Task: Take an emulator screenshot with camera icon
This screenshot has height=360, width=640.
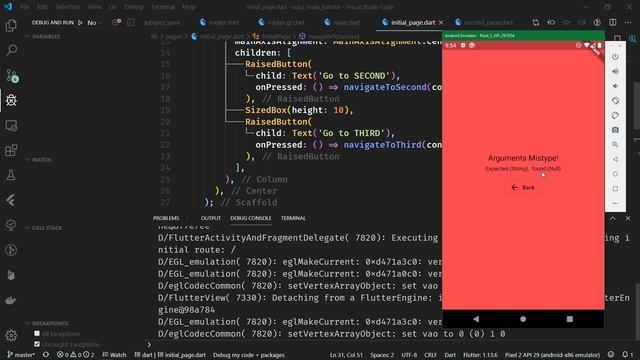Action: tap(615, 130)
